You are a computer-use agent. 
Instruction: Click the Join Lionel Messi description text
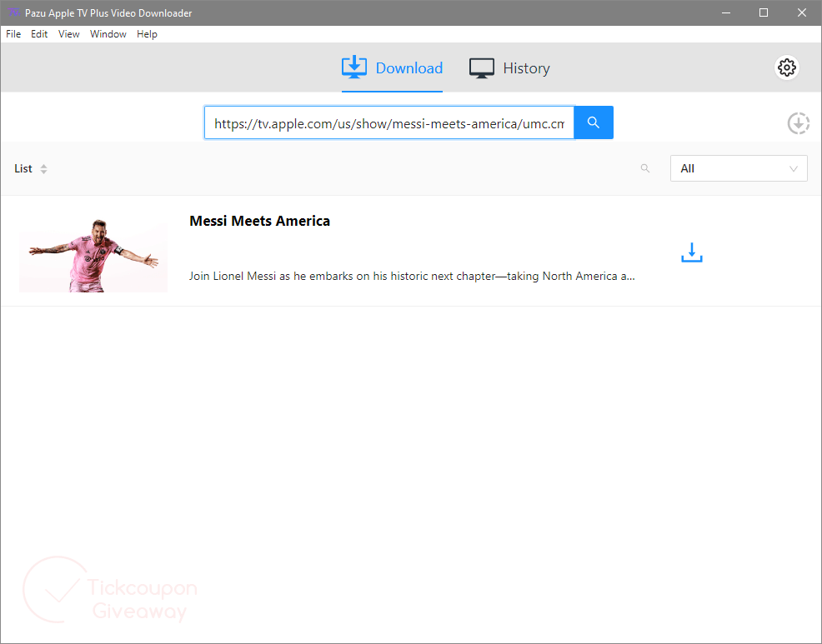[x=412, y=276]
